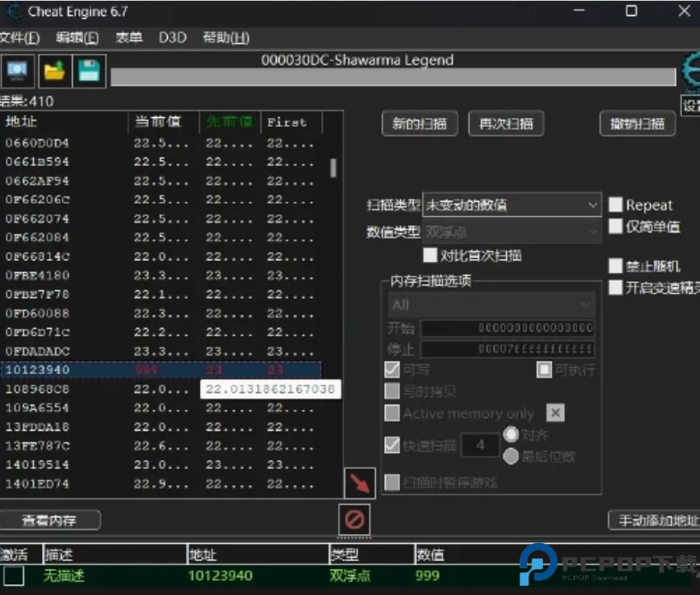Image resolution: width=700 pixels, height=595 pixels.
Task: Open 查看内存 memory view
Action: [49, 520]
